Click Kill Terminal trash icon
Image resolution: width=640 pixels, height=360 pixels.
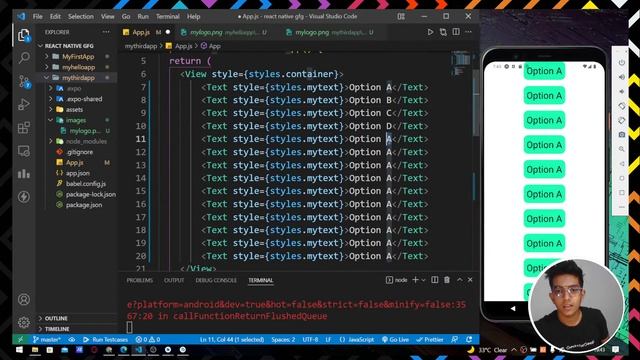point(447,280)
